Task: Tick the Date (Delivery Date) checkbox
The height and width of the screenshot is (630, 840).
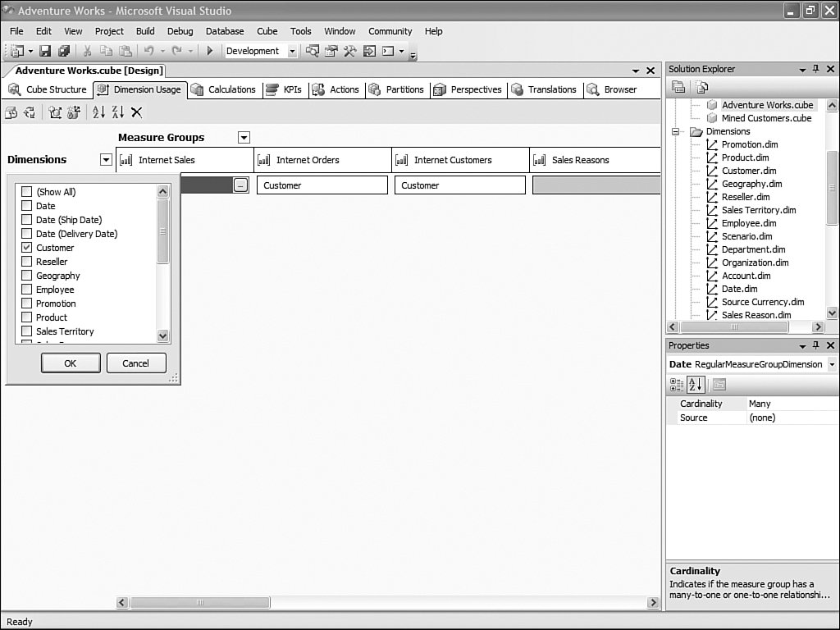Action: pyautogui.click(x=26, y=233)
